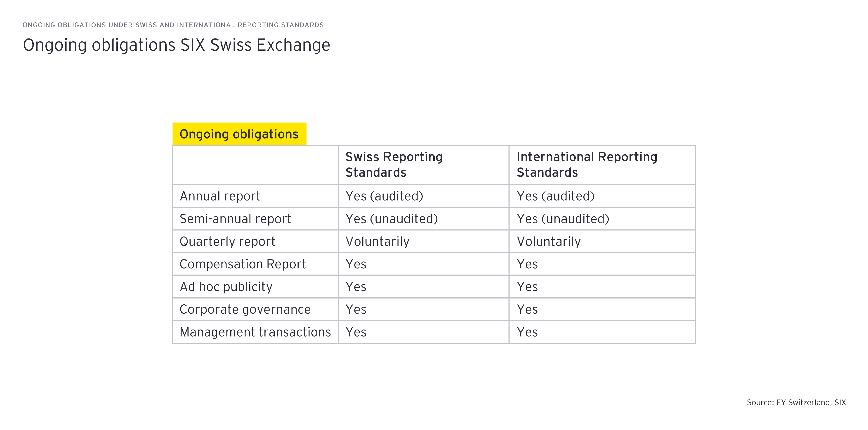The image size is (868, 430).
Task: Select the "Swiss Reporting Standards" column header
Action: coord(394,165)
